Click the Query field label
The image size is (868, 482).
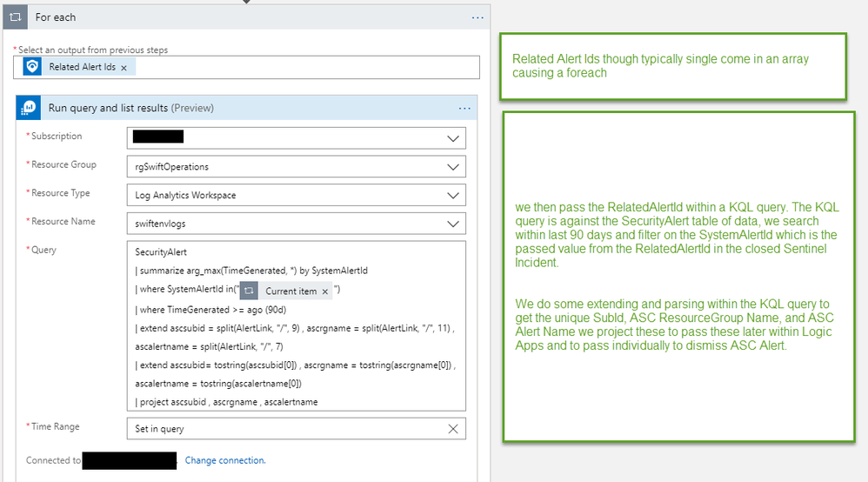43,250
